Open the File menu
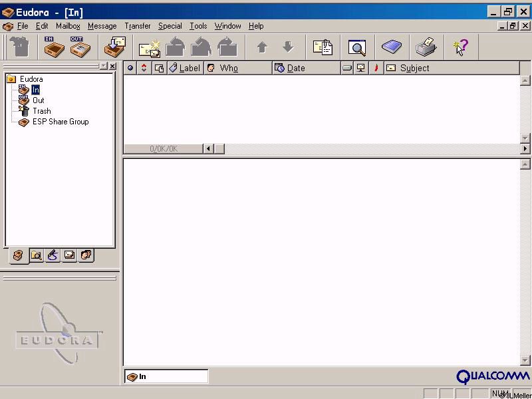Image resolution: width=532 pixels, height=399 pixels. (x=23, y=26)
